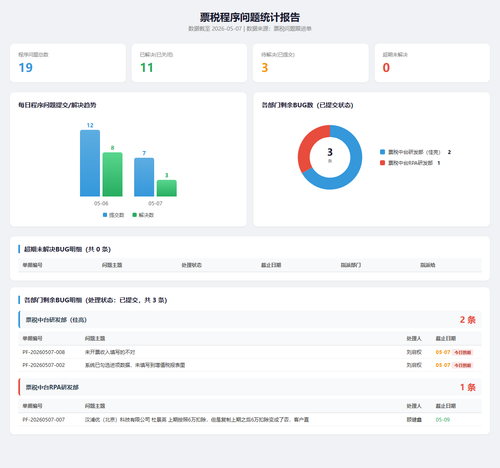Open ticket PF-20260507-007
Screen dimensions: 500x468
(44, 419)
